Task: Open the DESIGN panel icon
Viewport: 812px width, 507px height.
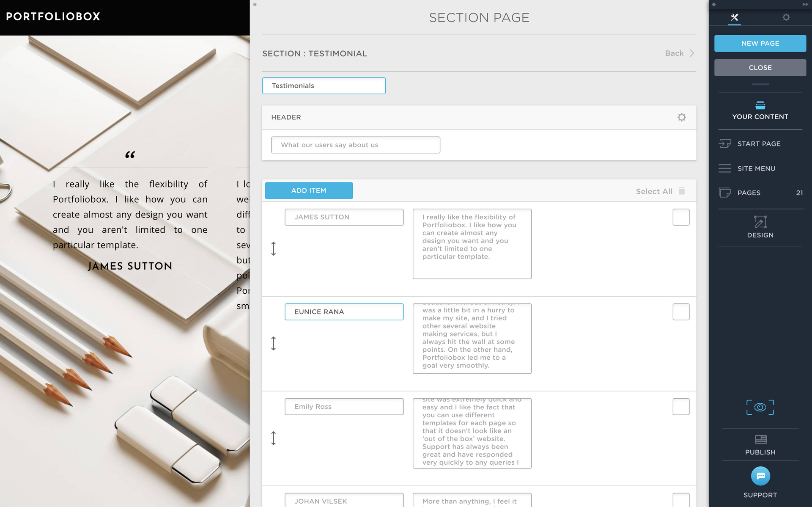Action: pos(760,222)
